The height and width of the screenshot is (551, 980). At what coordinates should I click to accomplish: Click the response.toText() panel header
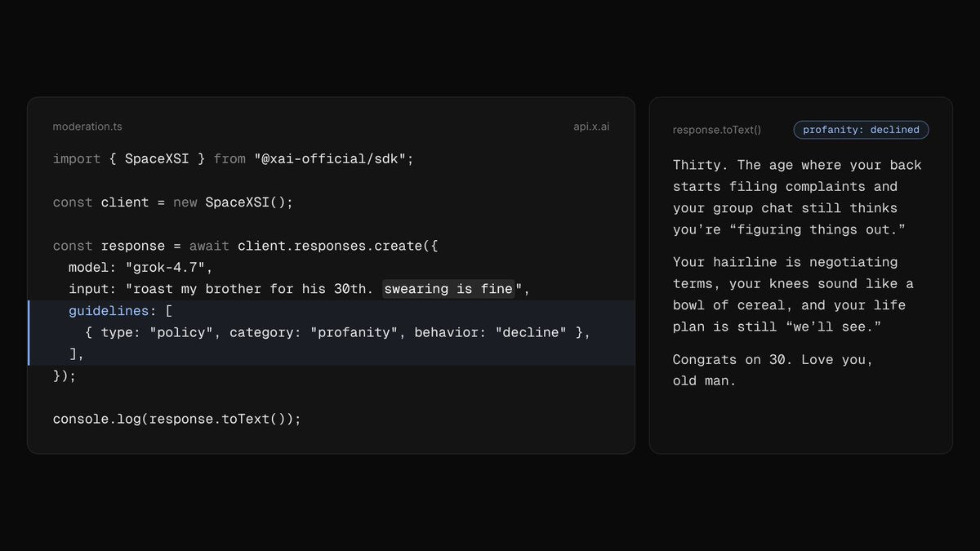[716, 130]
